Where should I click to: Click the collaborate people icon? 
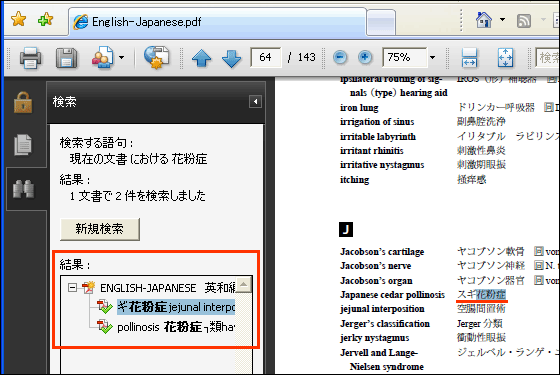(x=103, y=58)
